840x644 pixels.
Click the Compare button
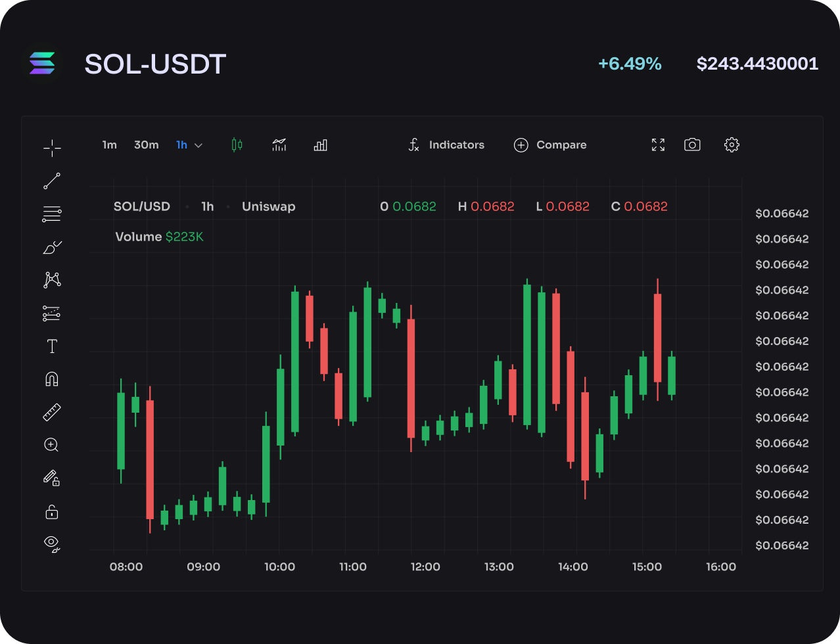click(550, 145)
